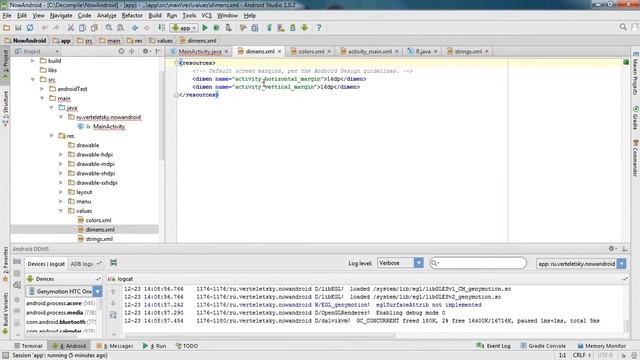This screenshot has width=640, height=360.
Task: Open the Refactor menu
Action: point(132,16)
